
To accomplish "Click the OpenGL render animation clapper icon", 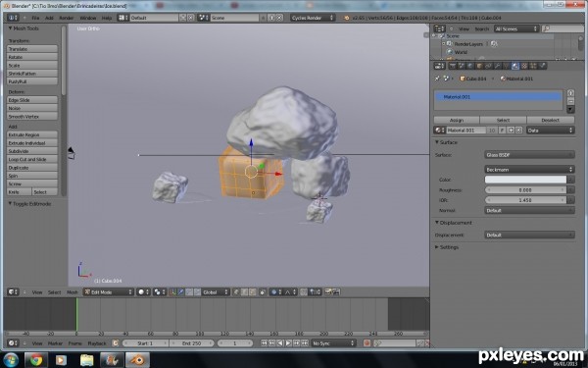I will coord(336,292).
